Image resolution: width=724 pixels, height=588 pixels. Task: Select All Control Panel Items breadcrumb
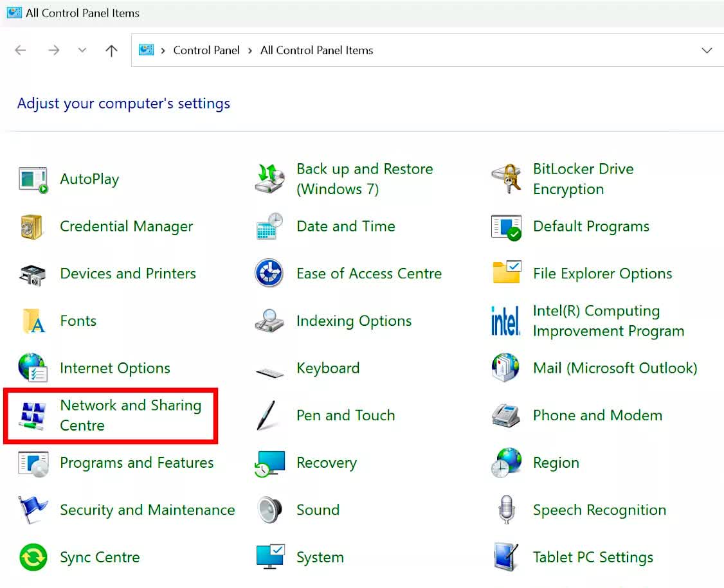(x=316, y=50)
